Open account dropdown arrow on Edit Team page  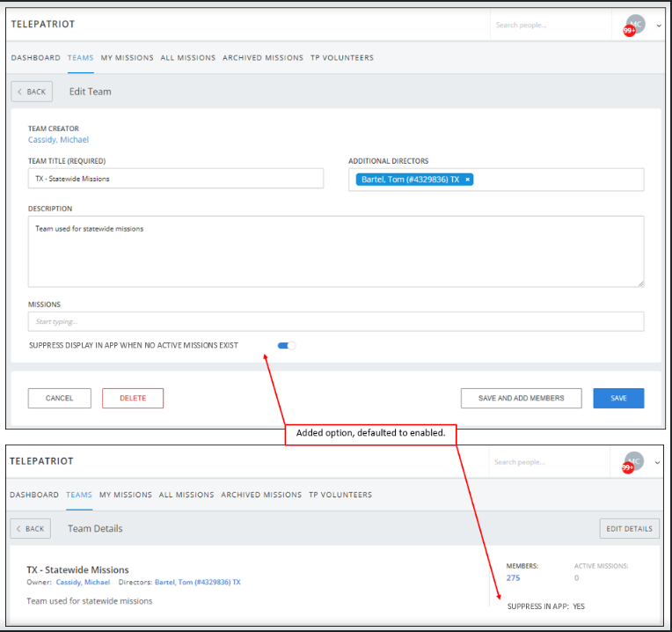(x=659, y=26)
